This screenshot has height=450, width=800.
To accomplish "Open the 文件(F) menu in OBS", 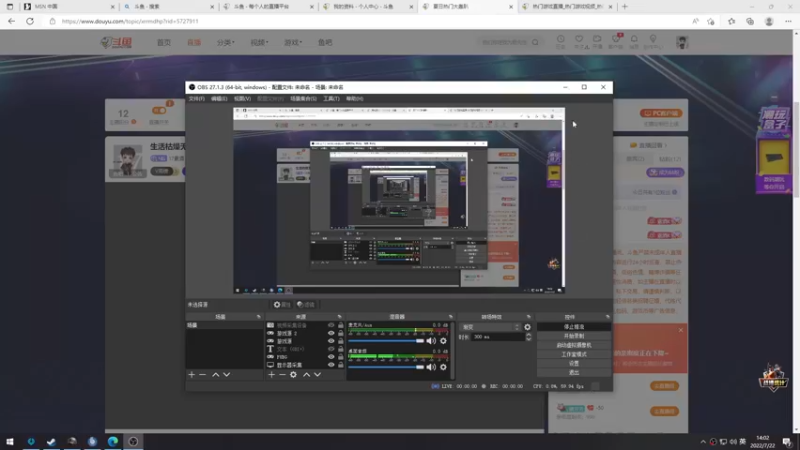I will pos(196,98).
